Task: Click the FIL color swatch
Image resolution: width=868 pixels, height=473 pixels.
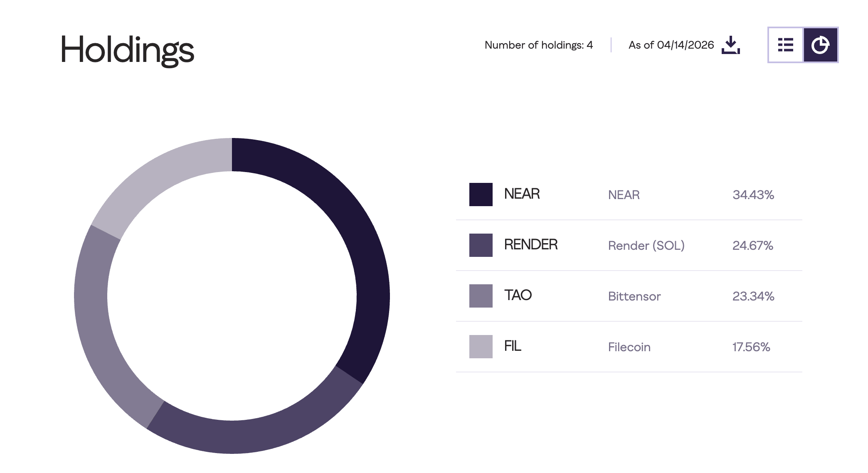Action: tap(481, 347)
